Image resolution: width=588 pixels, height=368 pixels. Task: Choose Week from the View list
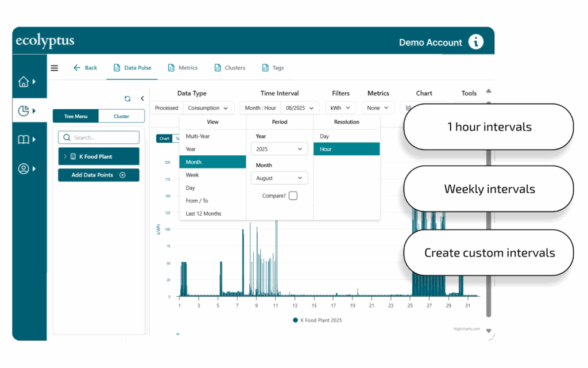pyautogui.click(x=192, y=175)
